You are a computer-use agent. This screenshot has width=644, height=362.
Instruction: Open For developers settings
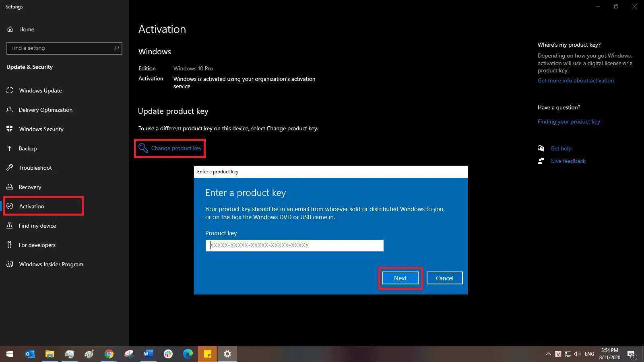(x=37, y=245)
